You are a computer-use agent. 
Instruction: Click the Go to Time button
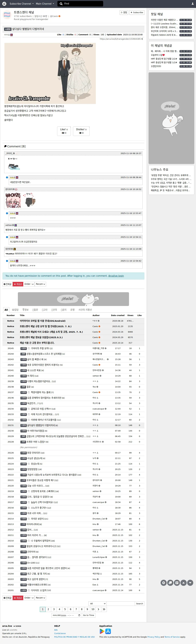coord(89,615)
